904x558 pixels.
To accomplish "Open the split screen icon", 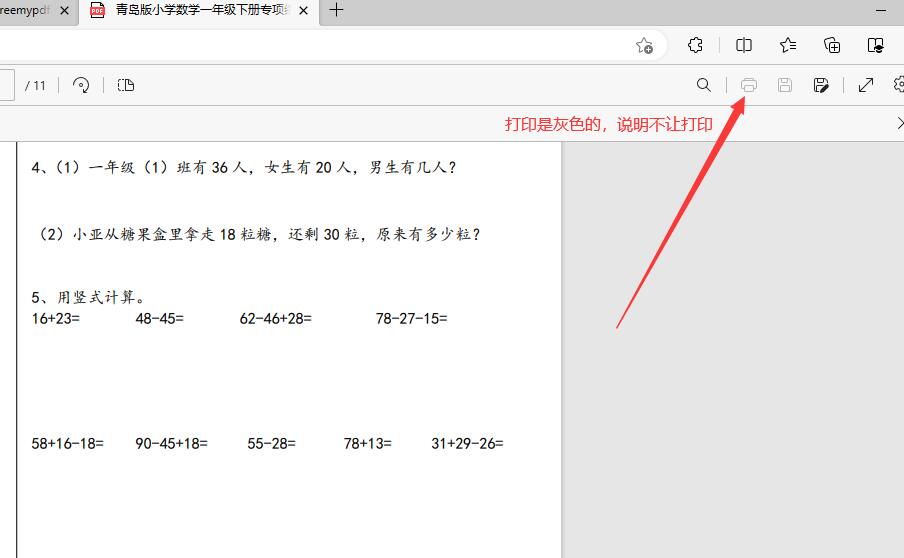I will (x=744, y=45).
